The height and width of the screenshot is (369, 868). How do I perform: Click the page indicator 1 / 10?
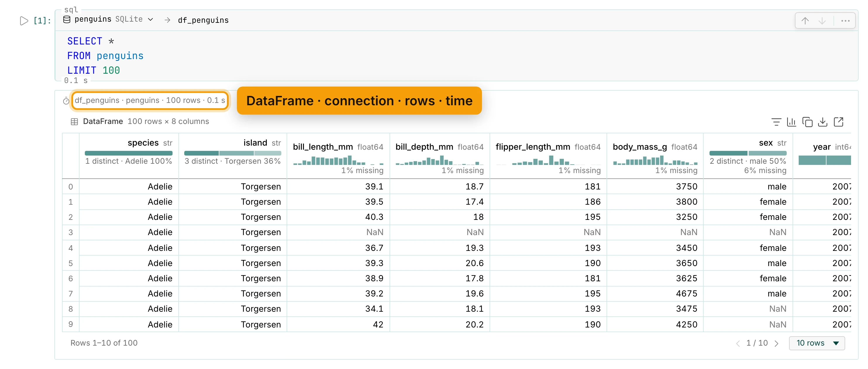click(x=757, y=343)
